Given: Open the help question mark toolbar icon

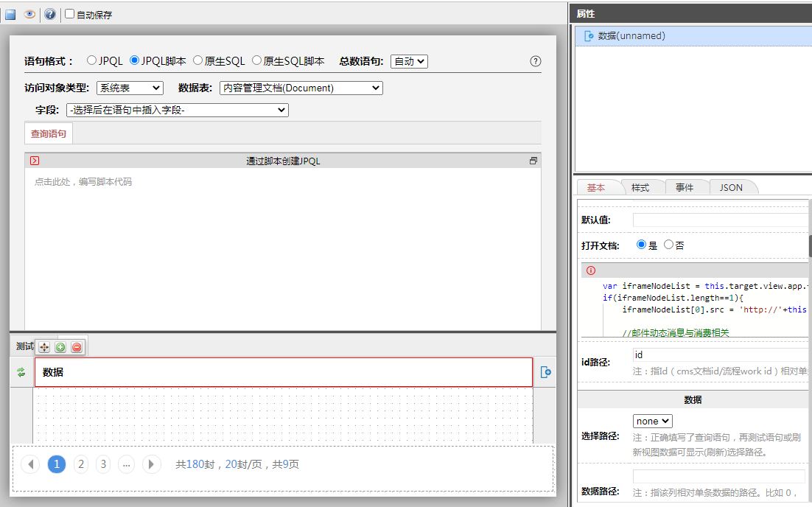Looking at the screenshot, I should 49,15.
